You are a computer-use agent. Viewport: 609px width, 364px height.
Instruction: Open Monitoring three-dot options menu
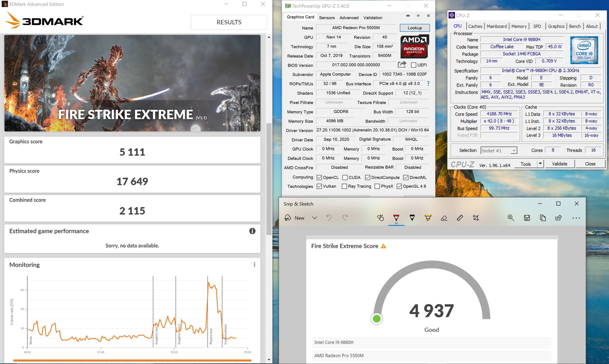254,265
